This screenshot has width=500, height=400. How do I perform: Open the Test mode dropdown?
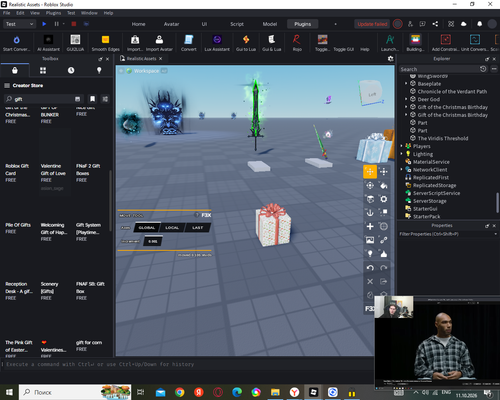click(19, 24)
